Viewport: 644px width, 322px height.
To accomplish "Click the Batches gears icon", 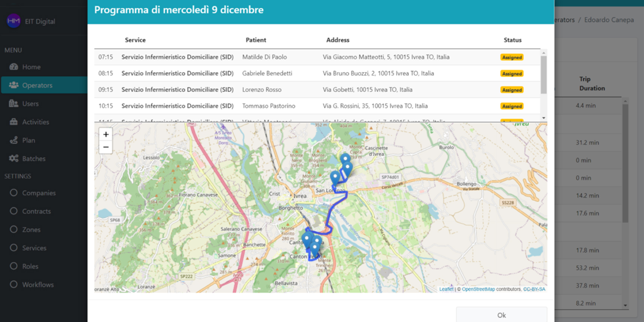I will [14, 158].
